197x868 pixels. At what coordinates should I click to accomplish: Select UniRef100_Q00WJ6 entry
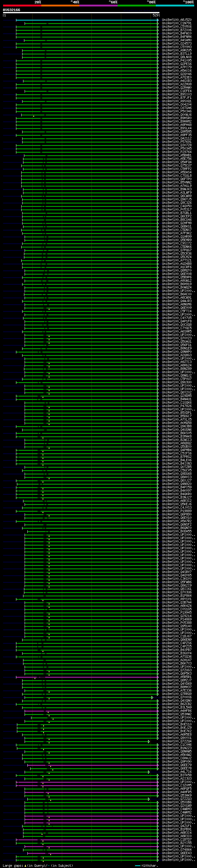click(177, 115)
